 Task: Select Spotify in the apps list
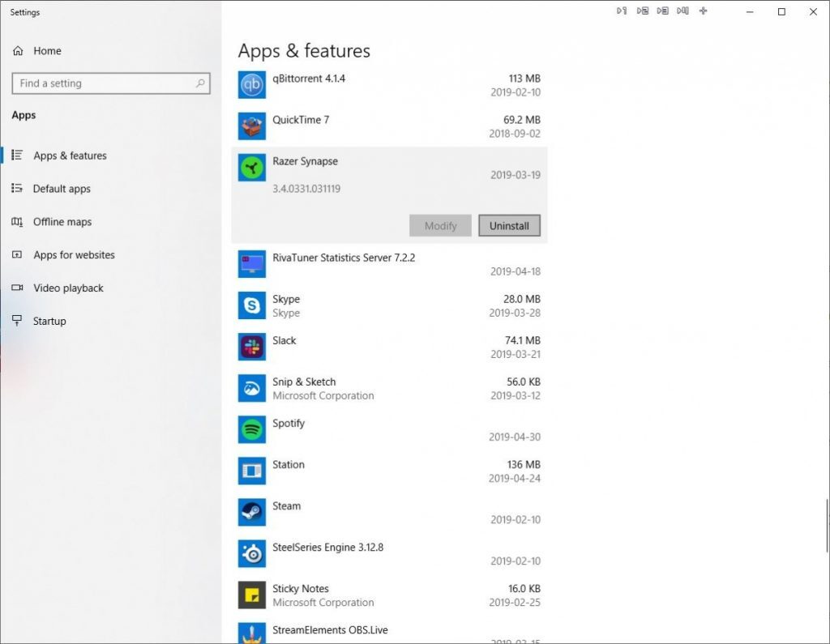(289, 424)
